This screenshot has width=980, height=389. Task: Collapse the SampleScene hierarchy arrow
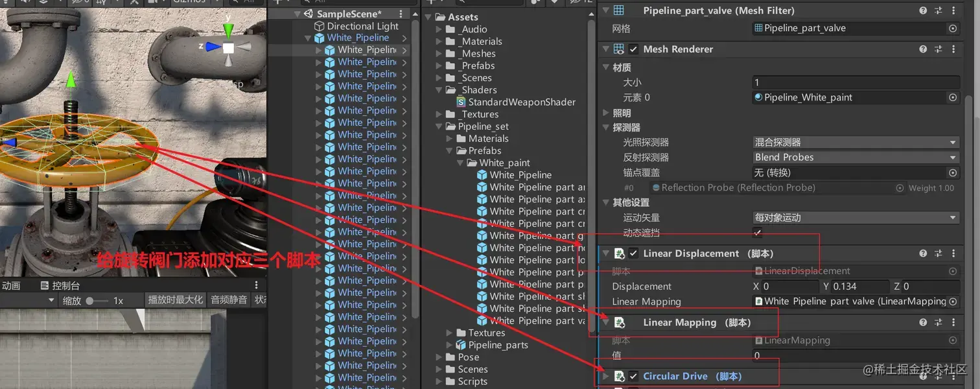[297, 14]
